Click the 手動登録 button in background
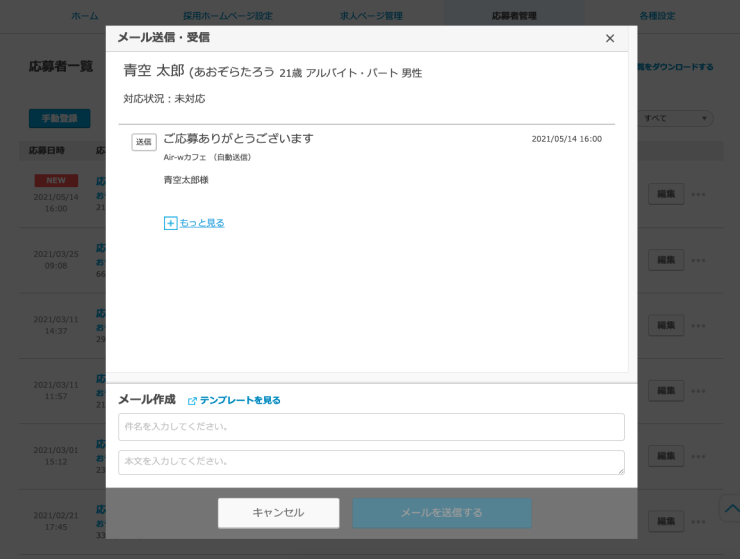Screen dimensions: 740x559 click(x=59, y=119)
